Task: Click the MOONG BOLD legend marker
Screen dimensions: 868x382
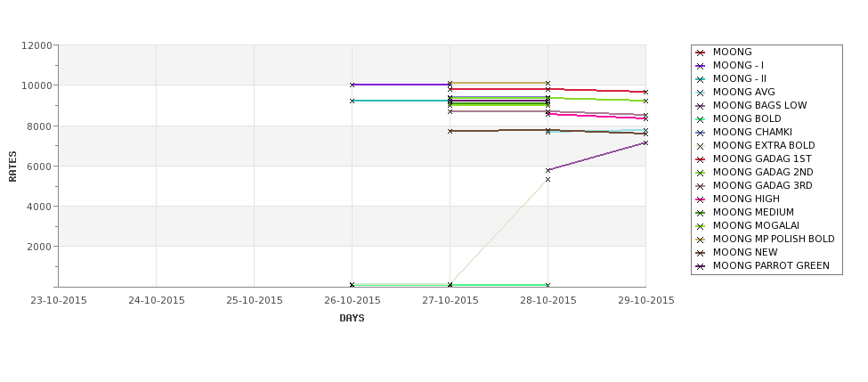Action: click(x=701, y=119)
